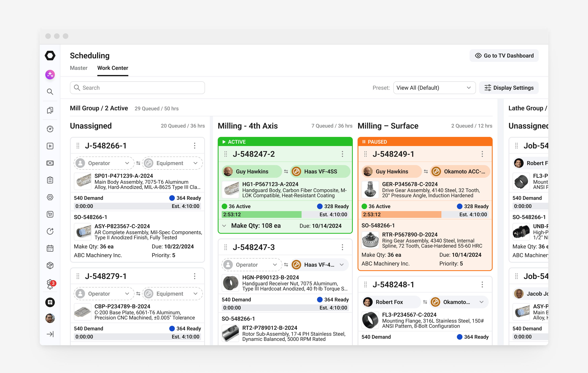This screenshot has width=588, height=373.
Task: Open the hex nut icon in sidebar
Action: point(50,197)
